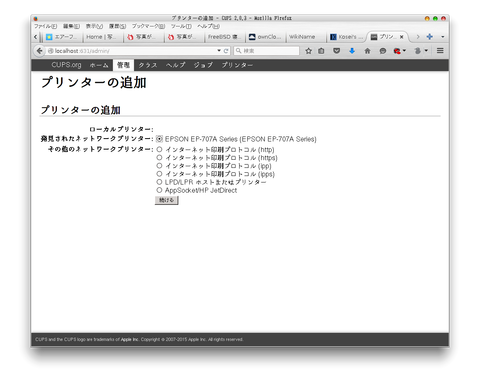Open the 管理 navigation tab
This screenshot has height=382, width=480.
(x=123, y=65)
